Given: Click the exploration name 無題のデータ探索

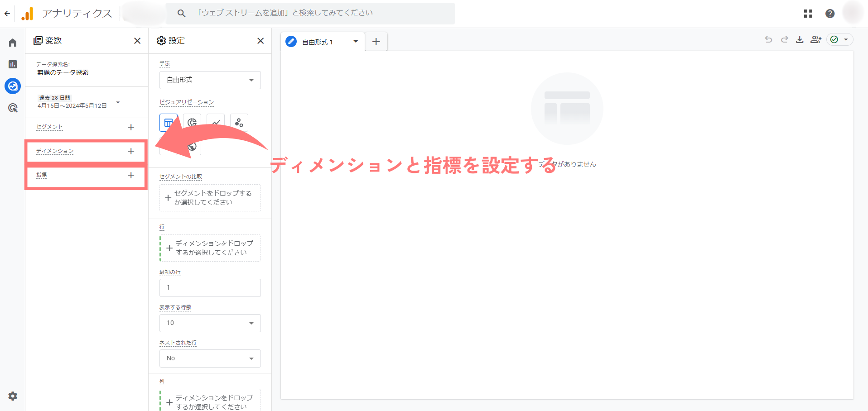Looking at the screenshot, I should (63, 72).
